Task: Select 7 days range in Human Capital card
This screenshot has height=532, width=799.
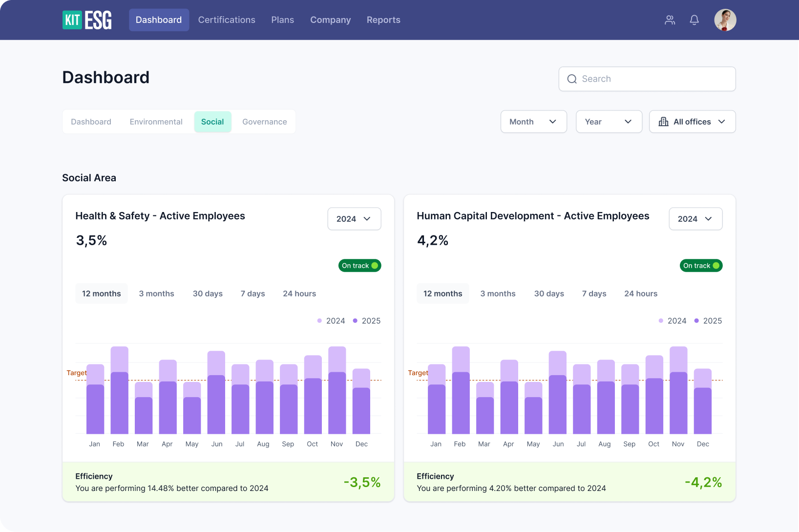Action: point(594,294)
